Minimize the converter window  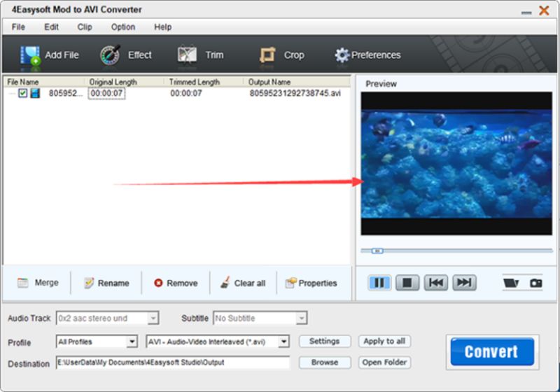coord(526,13)
